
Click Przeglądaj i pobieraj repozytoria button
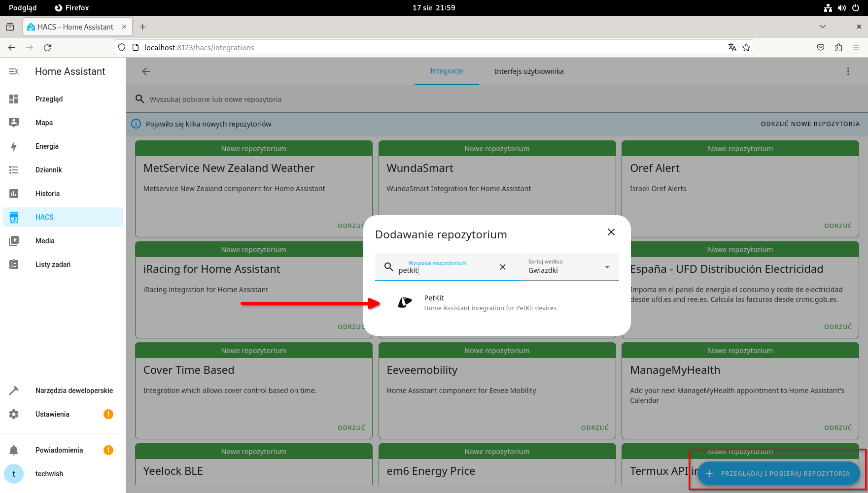(x=779, y=473)
